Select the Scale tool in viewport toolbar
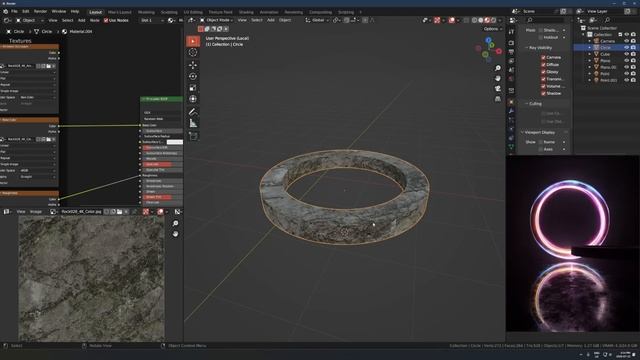The width and height of the screenshot is (640, 360). click(193, 88)
